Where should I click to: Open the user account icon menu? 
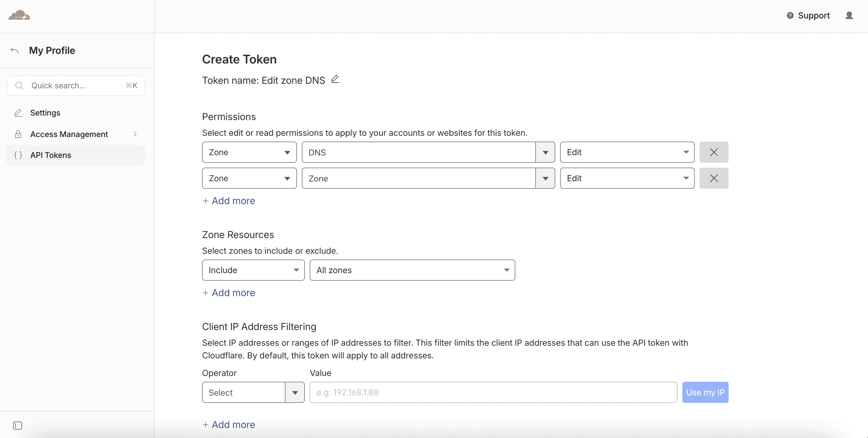(x=849, y=15)
